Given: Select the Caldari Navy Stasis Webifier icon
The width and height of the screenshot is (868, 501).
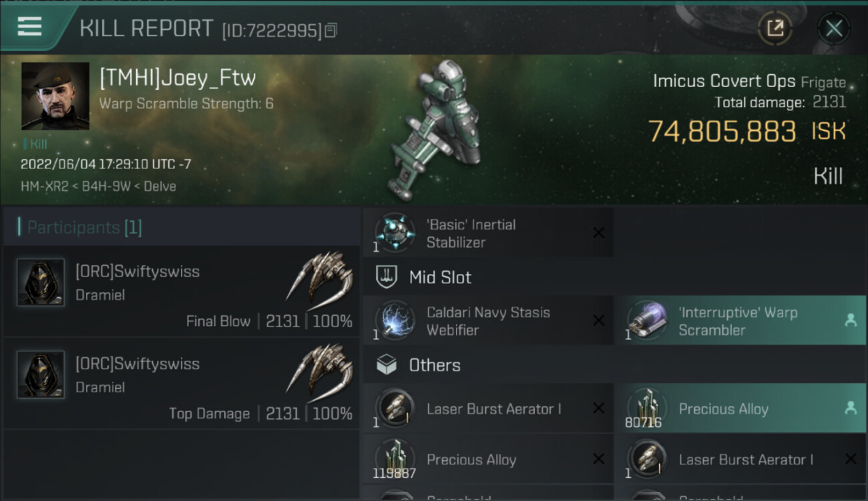Looking at the screenshot, I should [395, 321].
